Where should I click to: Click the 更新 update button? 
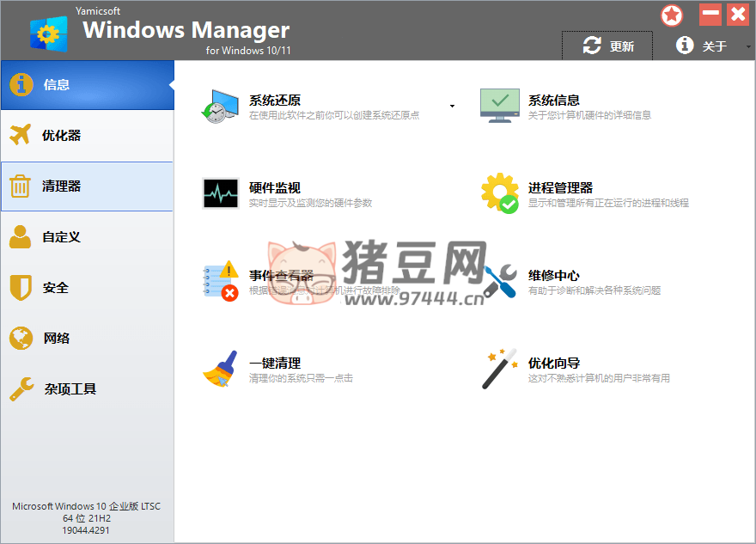pos(608,46)
